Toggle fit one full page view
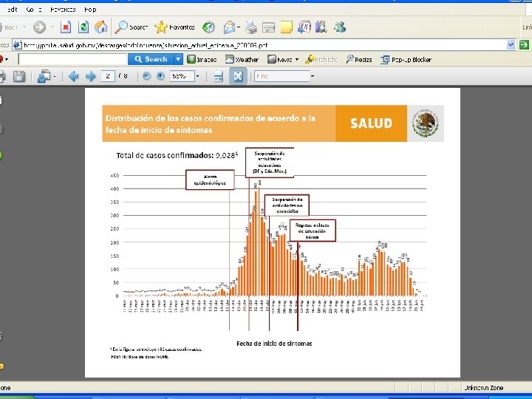The image size is (532, 399). (238, 76)
